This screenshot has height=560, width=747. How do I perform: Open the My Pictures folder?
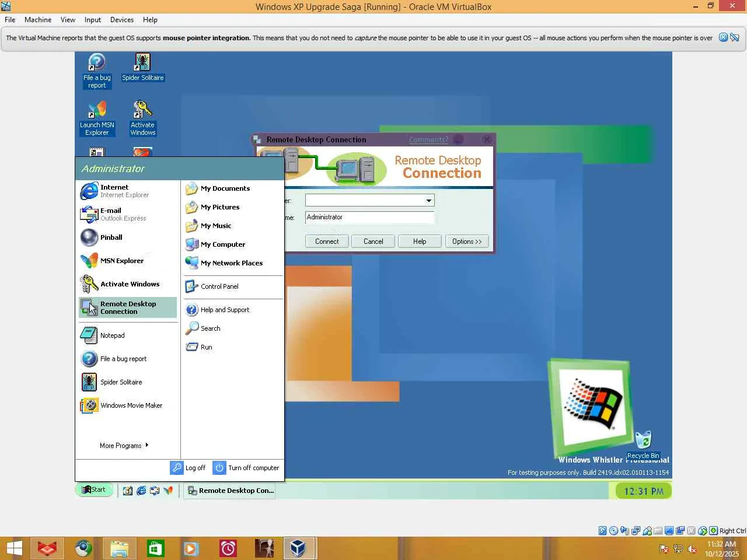(x=232, y=207)
